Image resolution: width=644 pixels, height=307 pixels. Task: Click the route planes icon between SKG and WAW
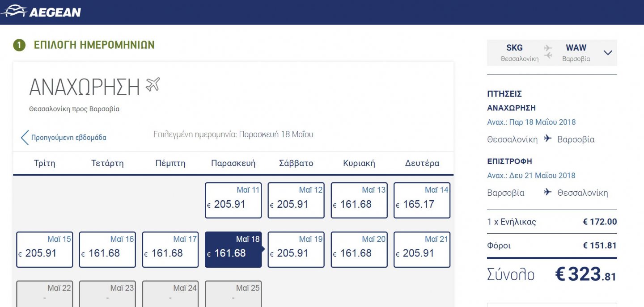(548, 52)
